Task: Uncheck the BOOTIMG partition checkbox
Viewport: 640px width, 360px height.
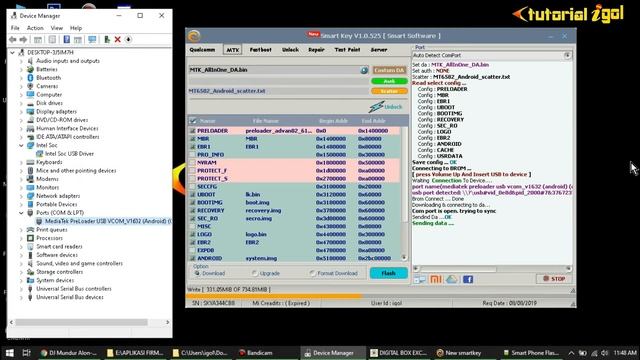Action: (x=192, y=202)
